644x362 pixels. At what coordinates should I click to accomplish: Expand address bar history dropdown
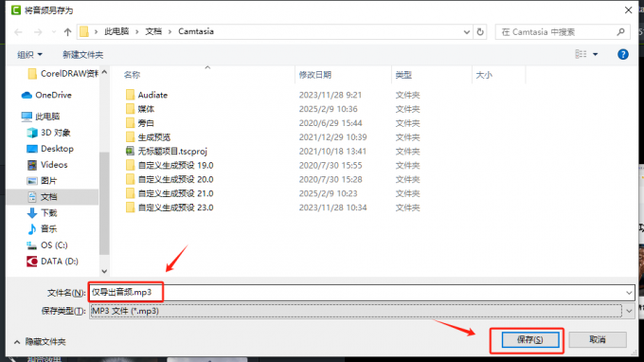tap(467, 31)
